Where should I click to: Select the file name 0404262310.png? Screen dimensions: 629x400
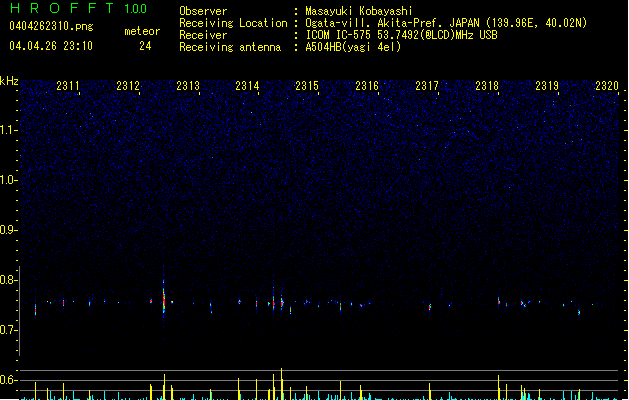click(51, 26)
